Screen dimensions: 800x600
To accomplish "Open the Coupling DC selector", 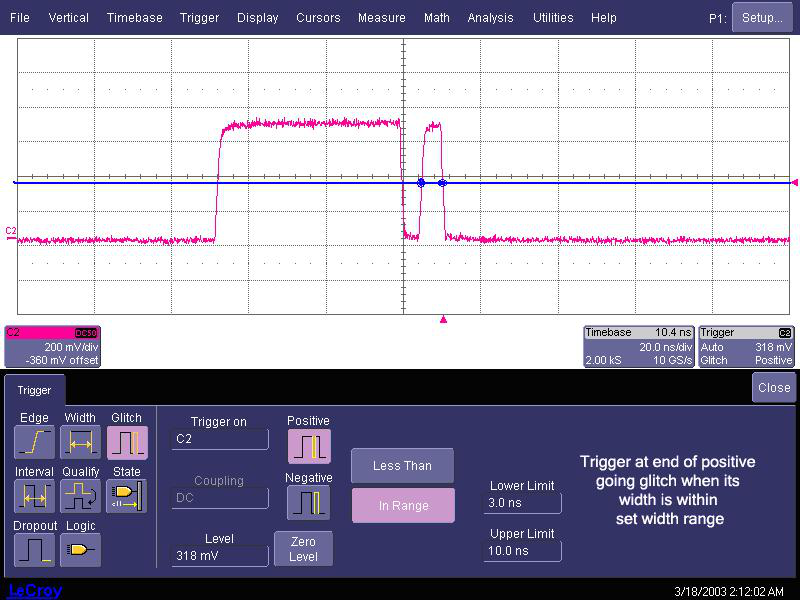I will (x=219, y=498).
